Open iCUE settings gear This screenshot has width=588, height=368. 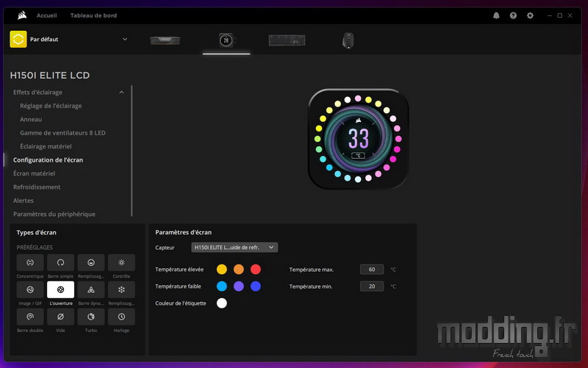[530, 15]
